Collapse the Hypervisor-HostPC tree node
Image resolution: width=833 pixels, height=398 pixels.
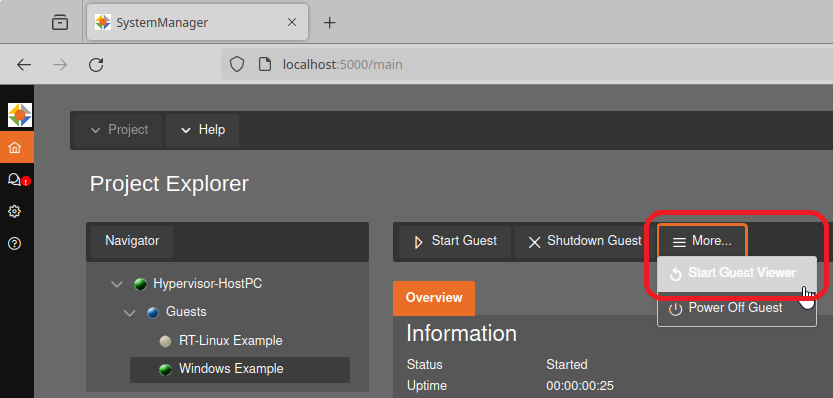pyautogui.click(x=117, y=284)
